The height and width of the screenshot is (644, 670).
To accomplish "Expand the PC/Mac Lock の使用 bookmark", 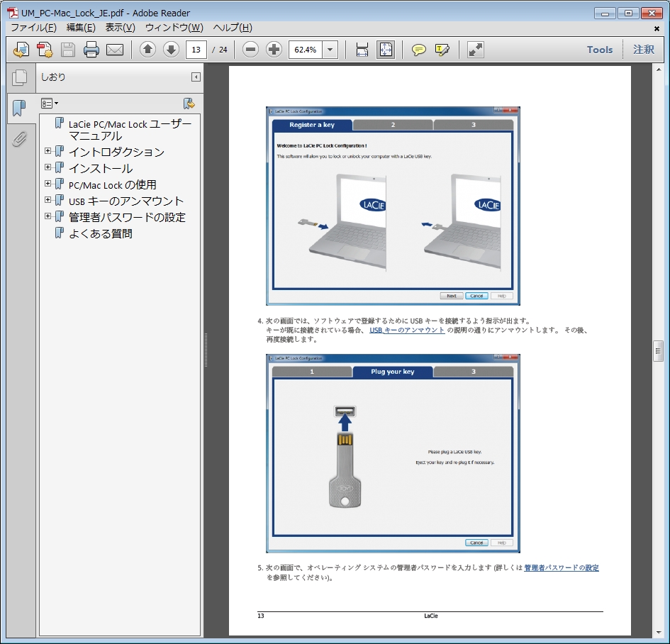I will click(48, 183).
